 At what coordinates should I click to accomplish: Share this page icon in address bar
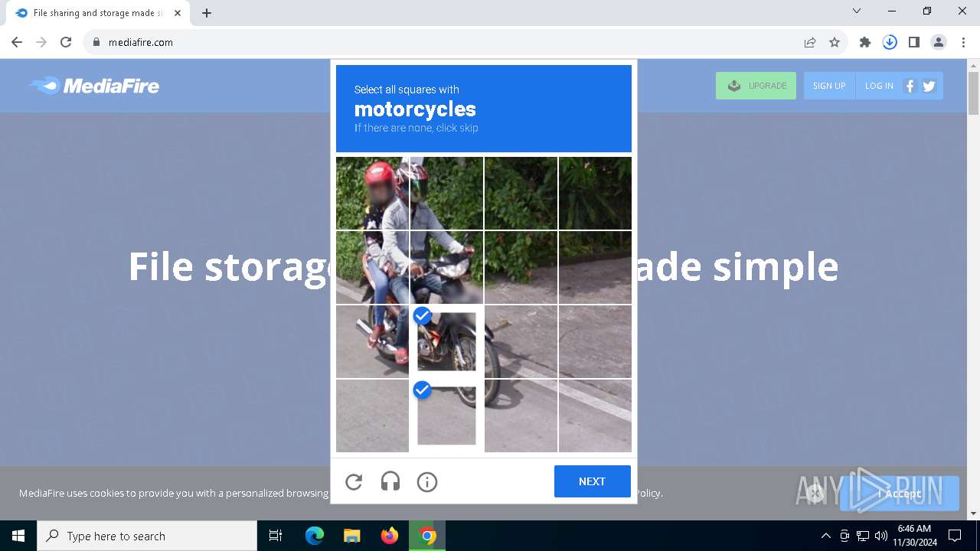click(810, 42)
